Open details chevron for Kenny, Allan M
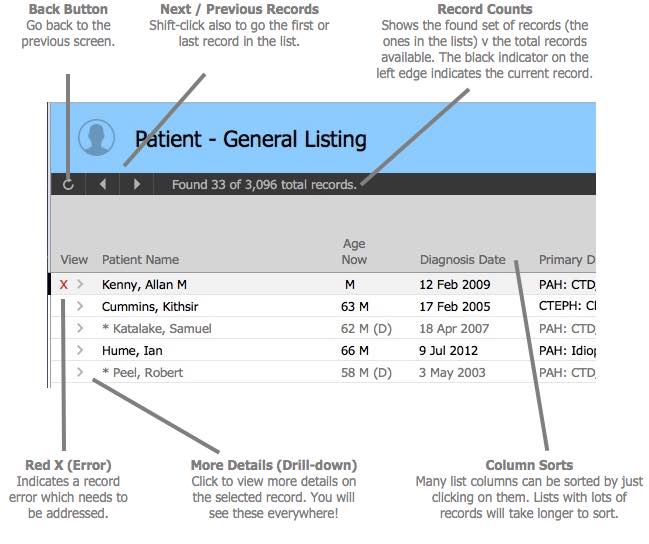Viewport: 649px width, 544px height. point(80,285)
